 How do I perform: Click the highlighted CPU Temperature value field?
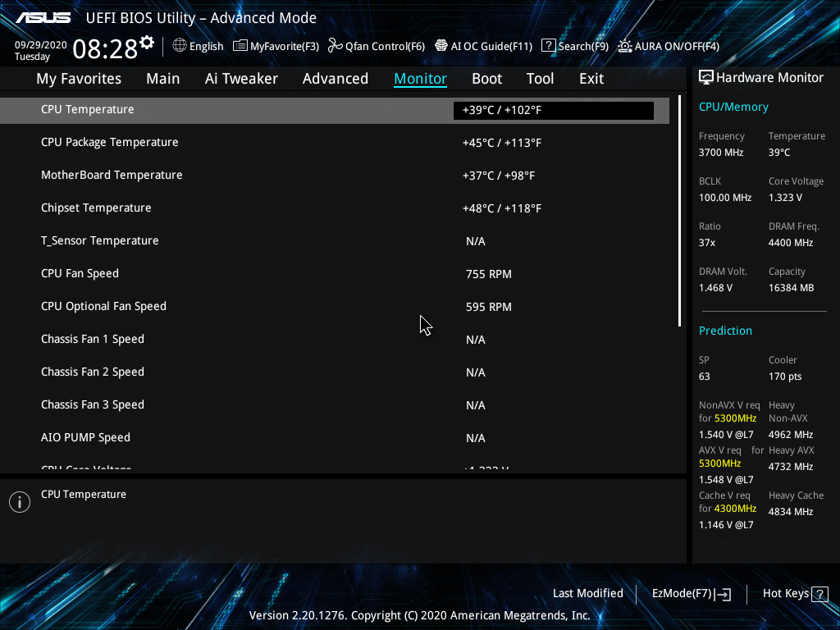(x=554, y=111)
